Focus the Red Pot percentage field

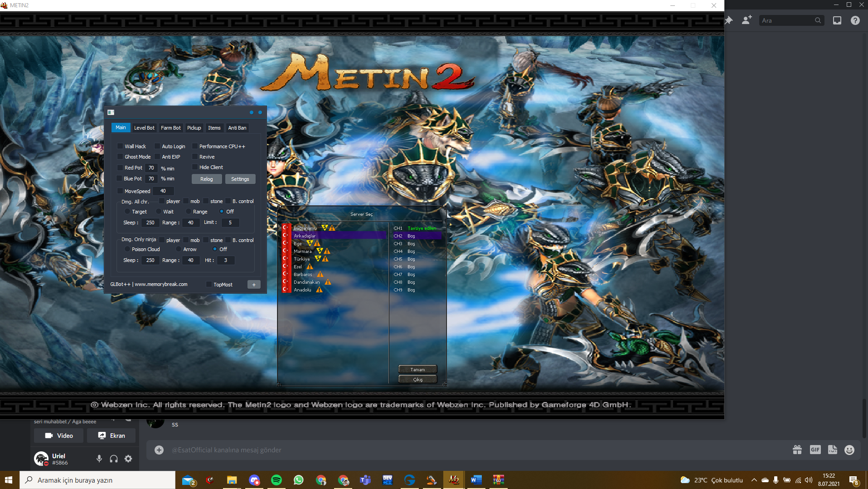pyautogui.click(x=151, y=168)
